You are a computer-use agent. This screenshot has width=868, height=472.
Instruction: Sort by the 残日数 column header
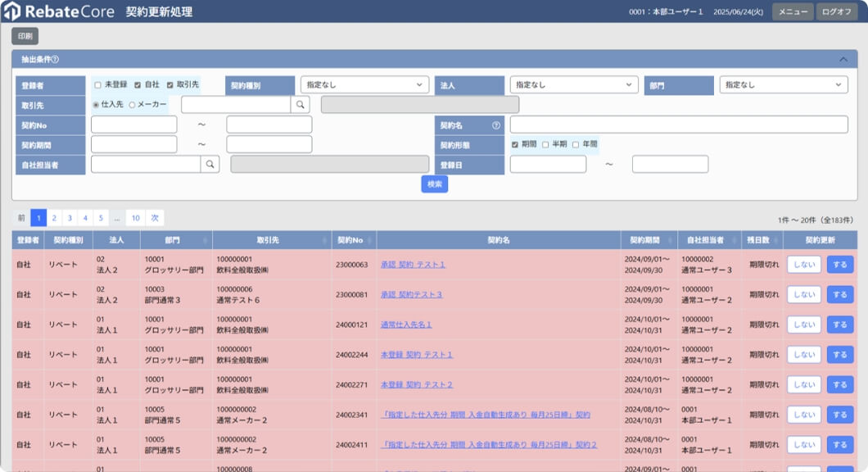pos(762,240)
